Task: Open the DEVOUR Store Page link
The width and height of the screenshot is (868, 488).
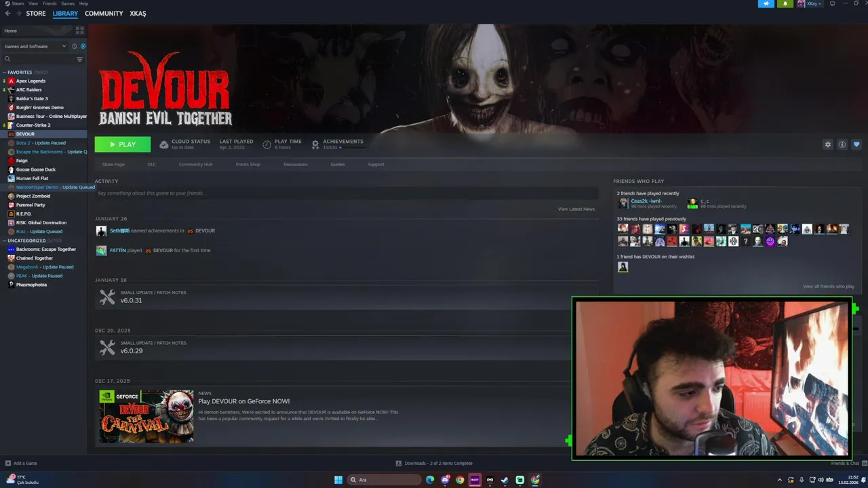Action: (113, 165)
